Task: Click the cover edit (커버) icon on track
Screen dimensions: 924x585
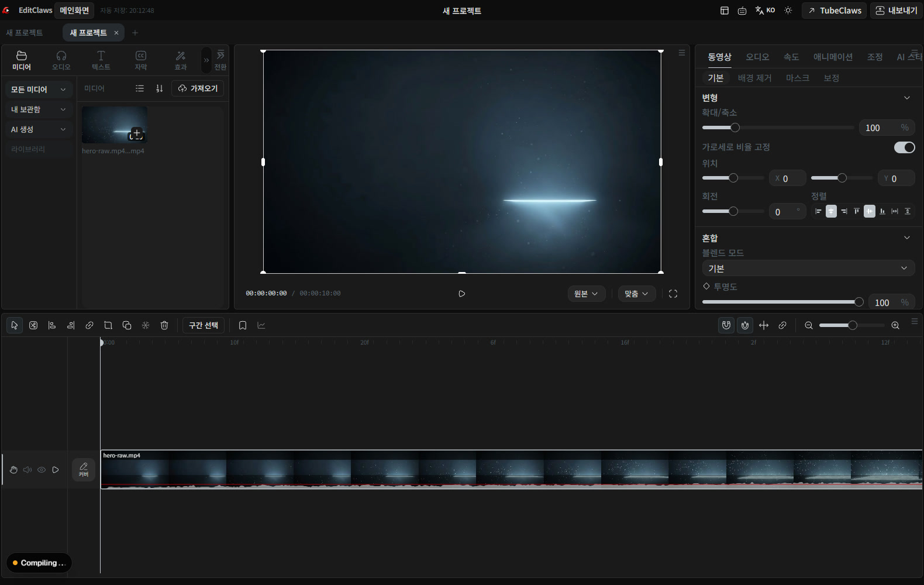Action: tap(84, 469)
